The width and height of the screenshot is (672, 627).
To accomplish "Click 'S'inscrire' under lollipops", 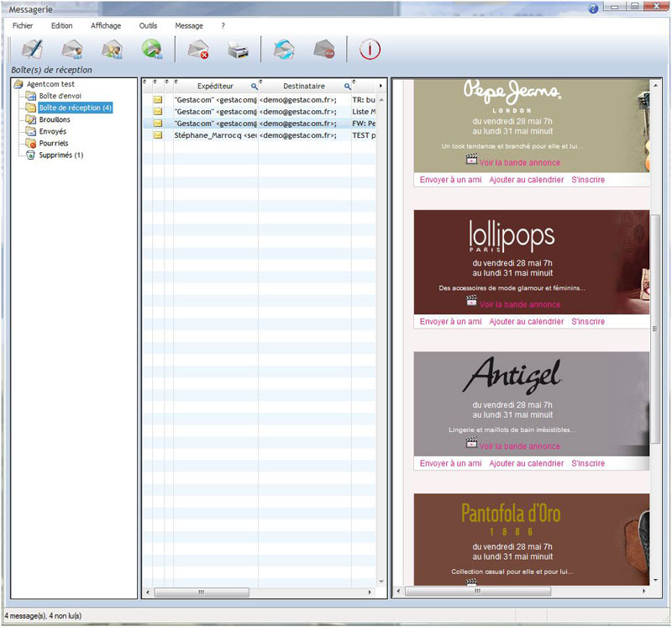I will pyautogui.click(x=588, y=321).
